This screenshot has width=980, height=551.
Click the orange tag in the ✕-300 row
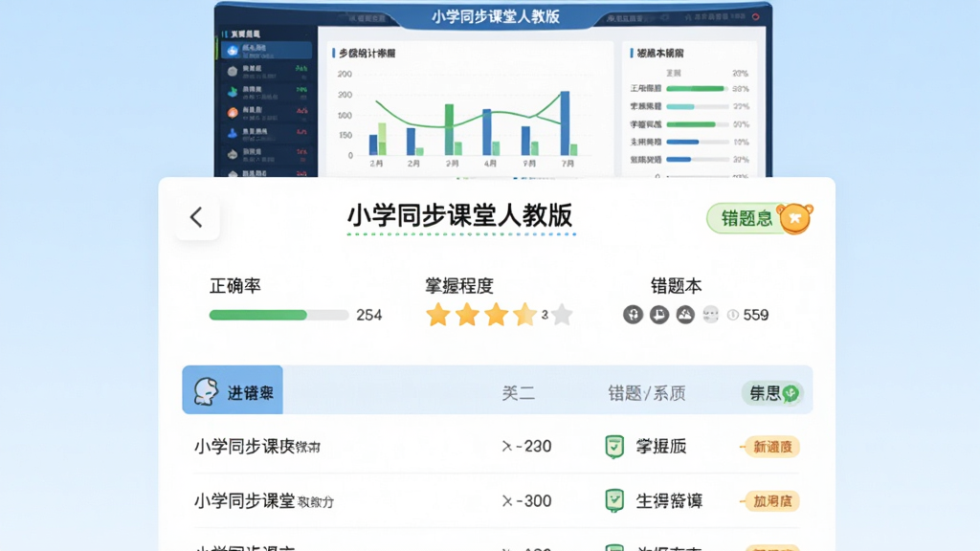(770, 501)
